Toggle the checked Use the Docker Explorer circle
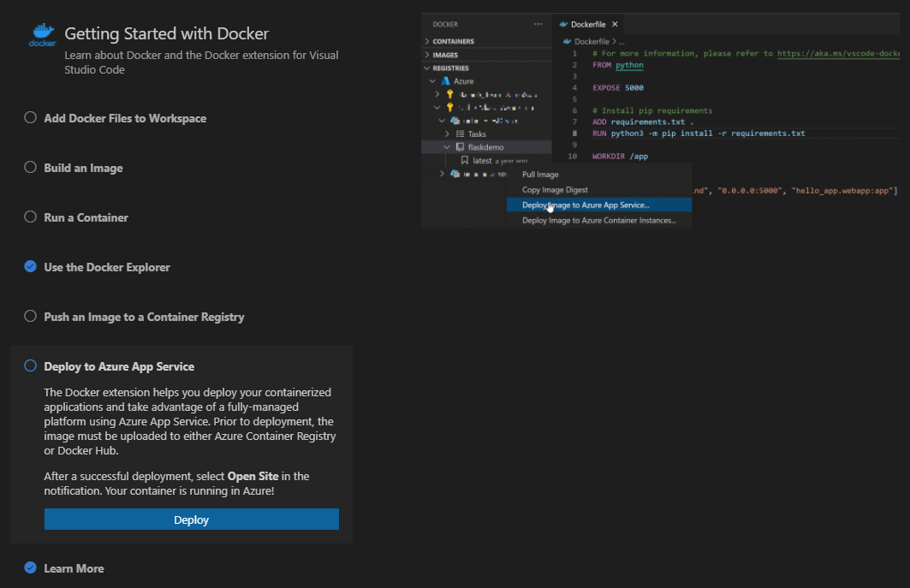This screenshot has width=910, height=588. [x=30, y=266]
